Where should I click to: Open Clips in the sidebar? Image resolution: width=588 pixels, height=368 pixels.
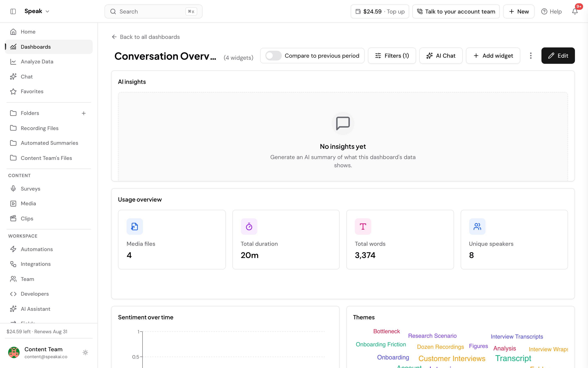[x=49, y=219]
